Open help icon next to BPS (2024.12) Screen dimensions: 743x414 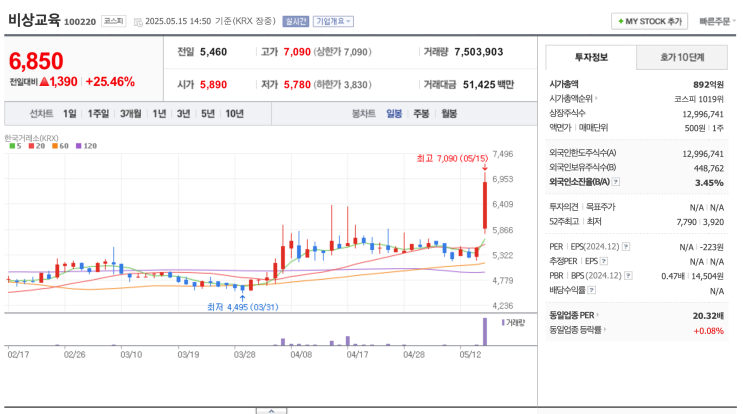[628, 275]
